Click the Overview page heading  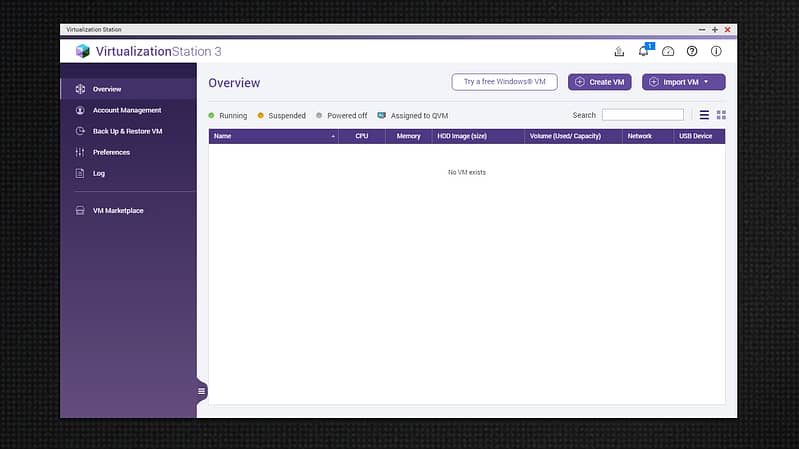point(234,83)
